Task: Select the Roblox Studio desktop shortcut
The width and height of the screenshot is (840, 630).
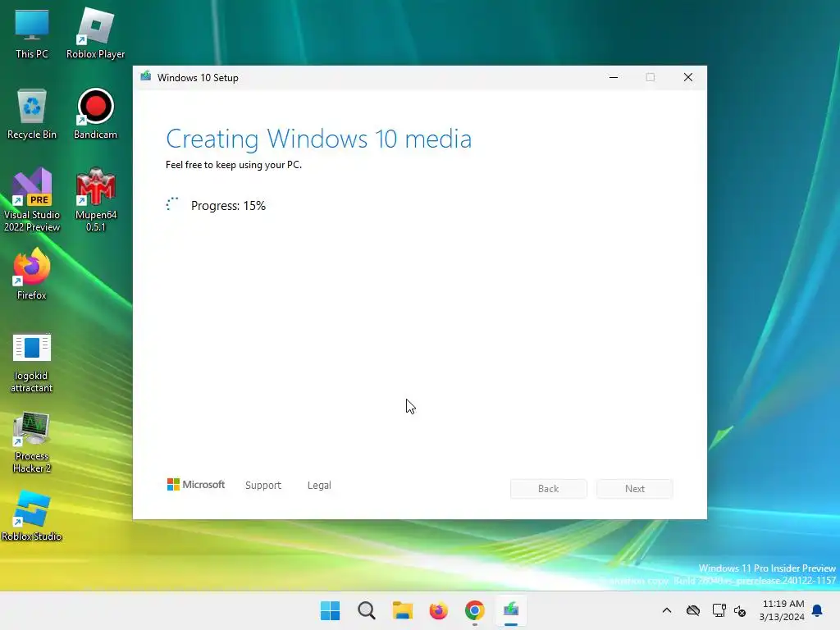Action: coord(32,516)
